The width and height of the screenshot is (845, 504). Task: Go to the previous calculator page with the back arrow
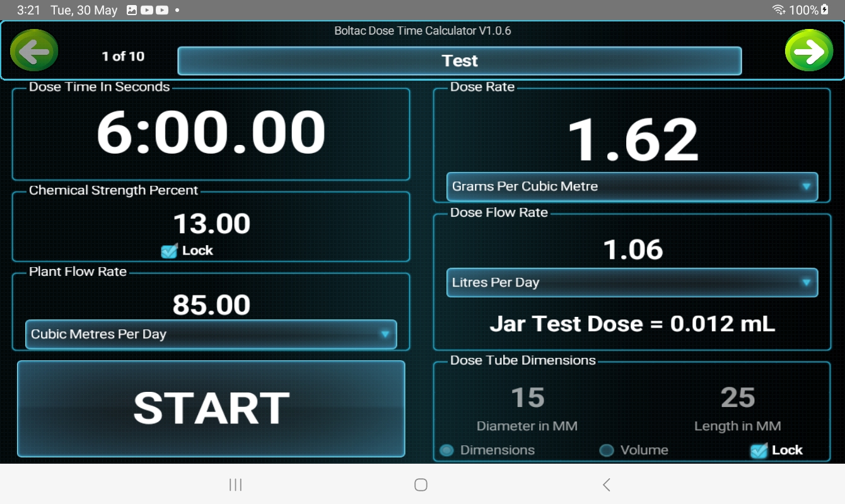pyautogui.click(x=34, y=51)
